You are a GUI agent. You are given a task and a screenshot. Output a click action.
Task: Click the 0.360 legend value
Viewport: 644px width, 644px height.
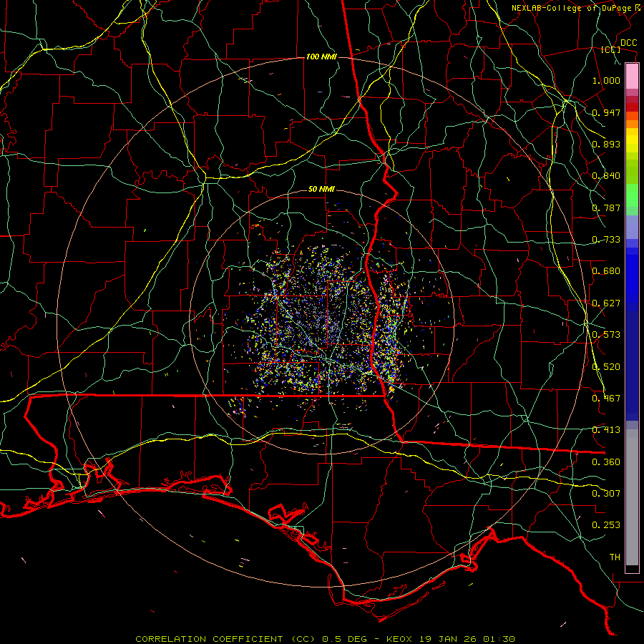(x=606, y=462)
